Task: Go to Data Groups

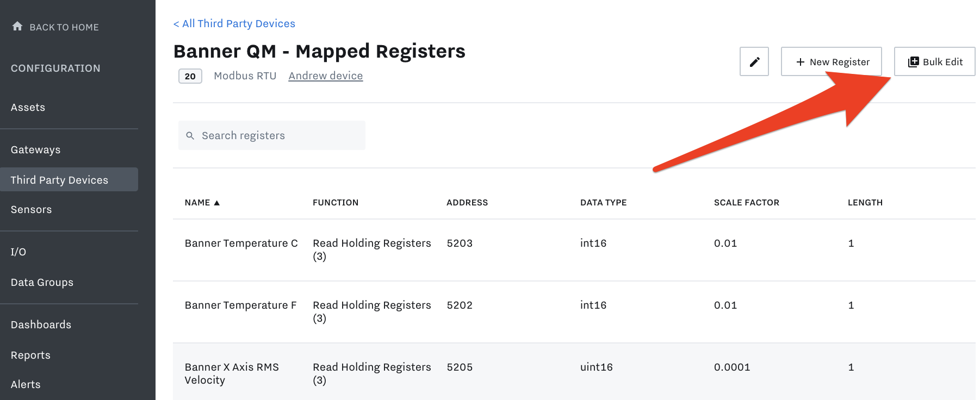Action: click(42, 282)
